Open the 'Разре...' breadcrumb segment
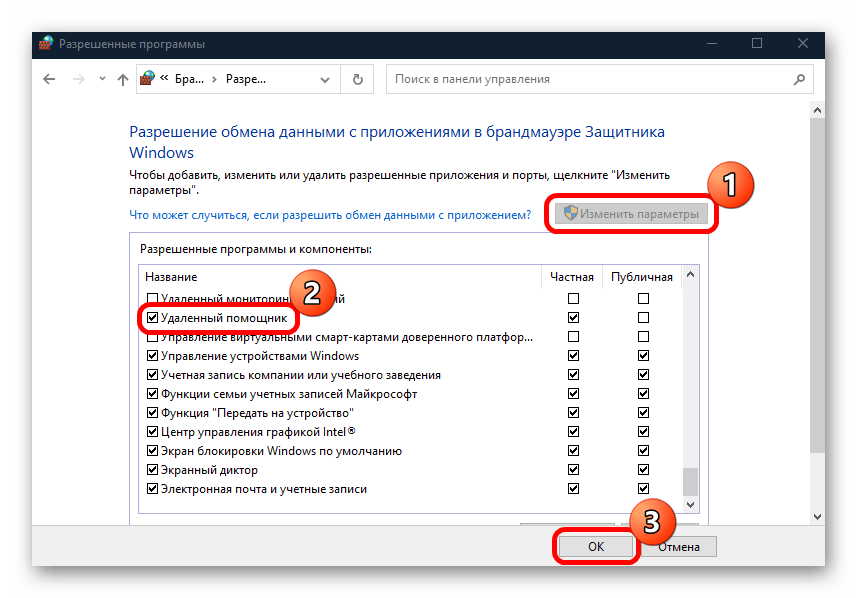The image size is (857, 598). 245,79
